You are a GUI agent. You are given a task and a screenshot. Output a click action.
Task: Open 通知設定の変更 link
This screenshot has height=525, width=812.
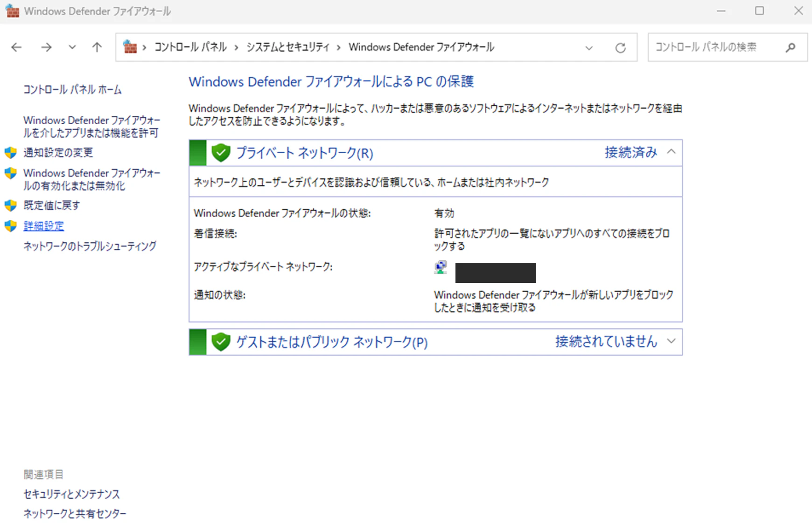point(58,153)
